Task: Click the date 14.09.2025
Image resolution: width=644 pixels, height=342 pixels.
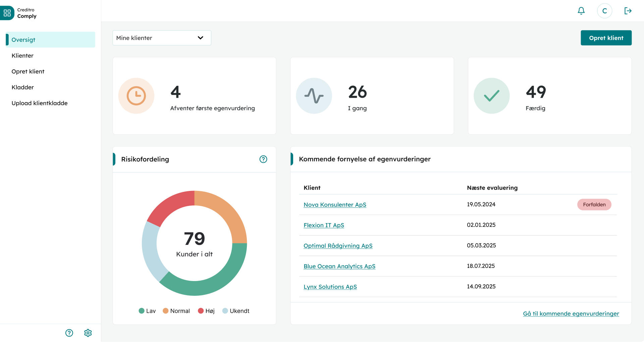Action: coord(481,286)
